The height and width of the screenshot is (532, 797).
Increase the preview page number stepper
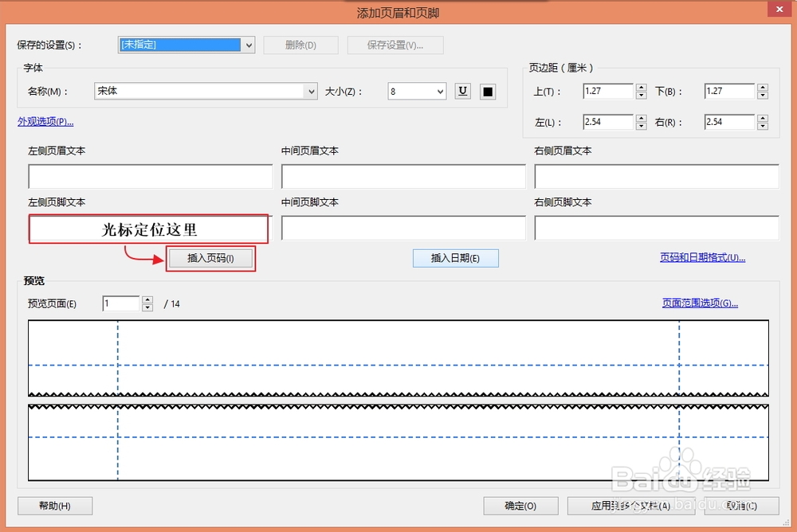tap(147, 299)
